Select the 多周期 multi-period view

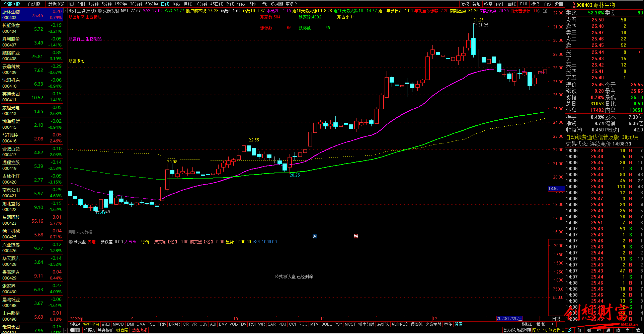click(x=277, y=4)
